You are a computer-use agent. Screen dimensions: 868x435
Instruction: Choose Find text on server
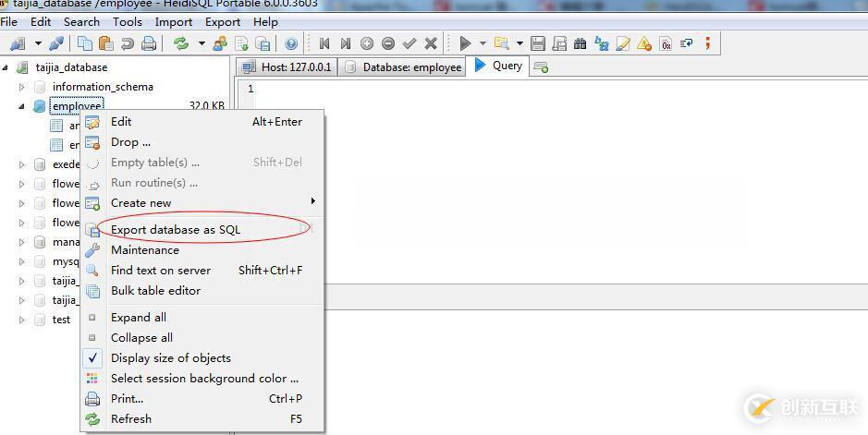(x=202, y=271)
